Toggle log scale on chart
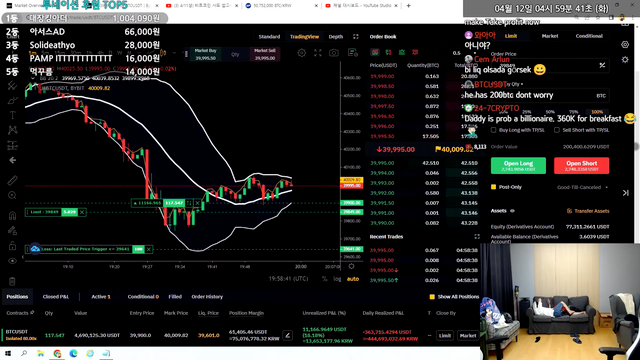Image resolution: width=640 pixels, height=360 pixels. click(x=337, y=279)
